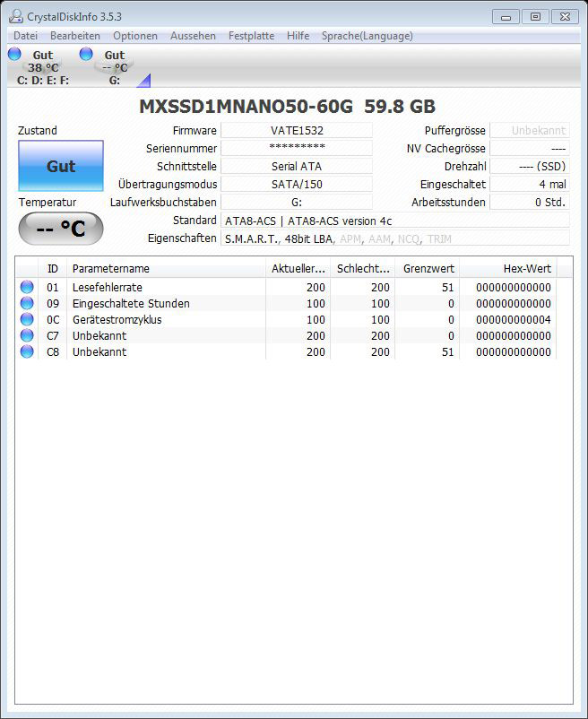
Task: Click the Schnittstelle field Serial ATA
Action: (297, 166)
